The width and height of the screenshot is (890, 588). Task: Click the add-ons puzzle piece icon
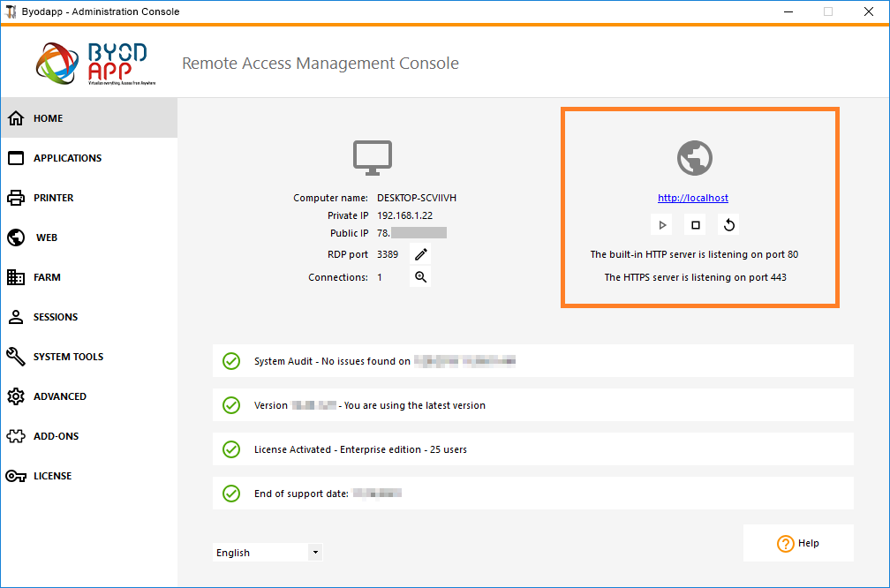coord(16,436)
